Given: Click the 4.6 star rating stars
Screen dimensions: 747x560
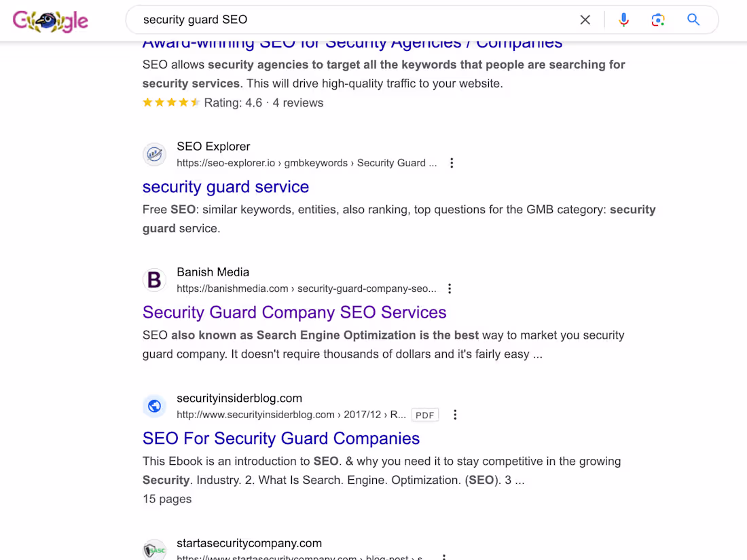Looking at the screenshot, I should coord(171,102).
